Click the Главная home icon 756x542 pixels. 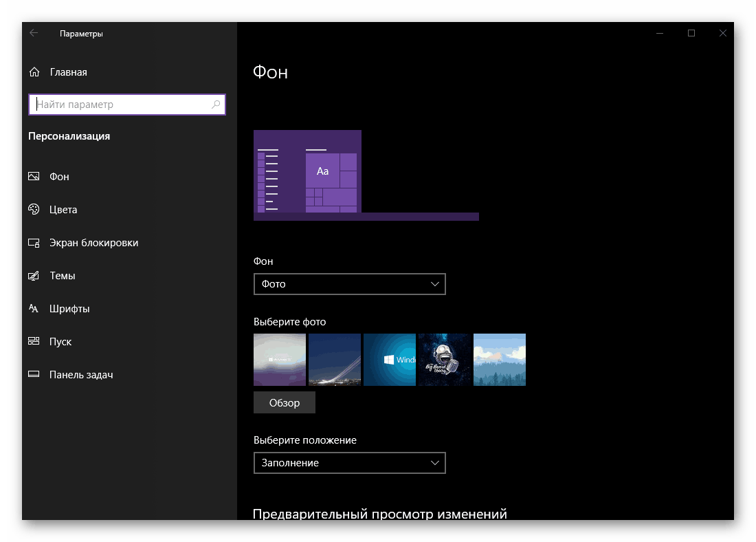(x=34, y=72)
